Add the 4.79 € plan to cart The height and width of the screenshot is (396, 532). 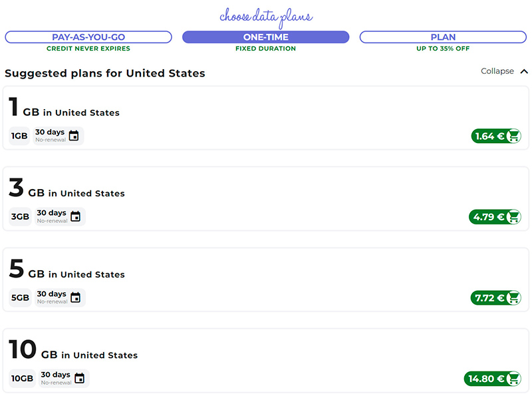point(488,217)
